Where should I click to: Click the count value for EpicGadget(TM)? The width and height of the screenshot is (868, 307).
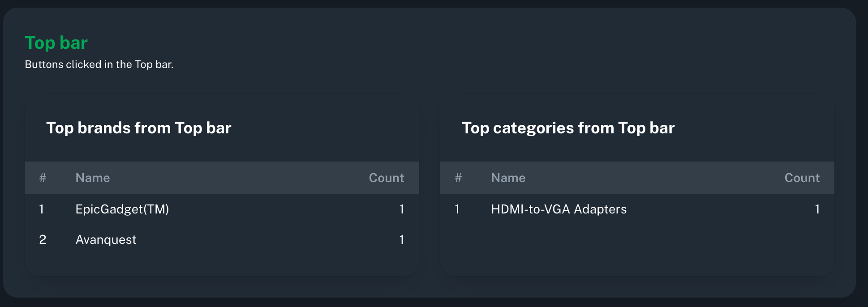[402, 209]
